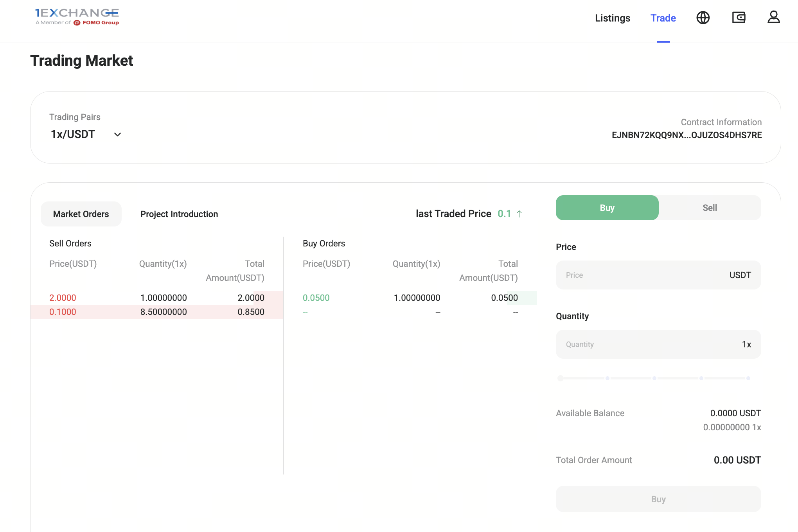Open the user profile icon
Viewport: 798px width, 532px height.
(773, 18)
